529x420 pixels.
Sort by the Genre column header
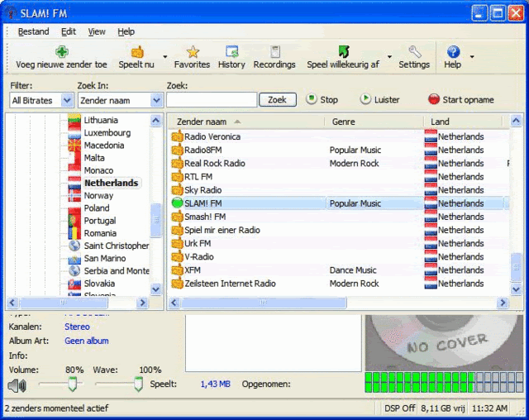(x=374, y=122)
